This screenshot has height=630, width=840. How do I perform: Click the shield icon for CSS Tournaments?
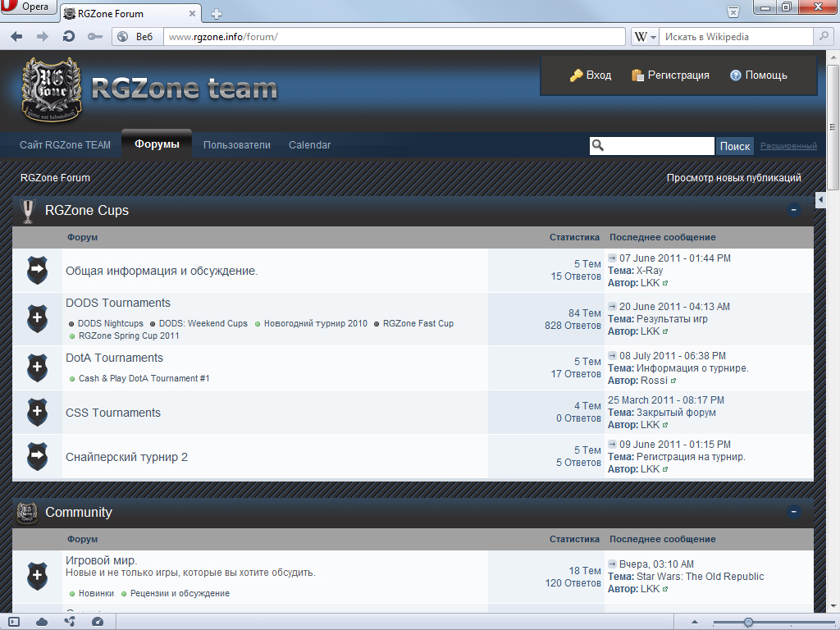[37, 412]
